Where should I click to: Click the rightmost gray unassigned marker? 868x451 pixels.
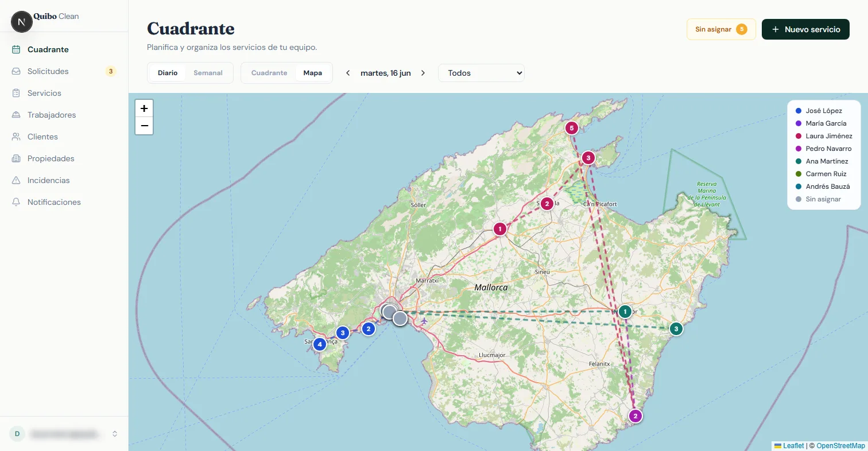tap(400, 318)
